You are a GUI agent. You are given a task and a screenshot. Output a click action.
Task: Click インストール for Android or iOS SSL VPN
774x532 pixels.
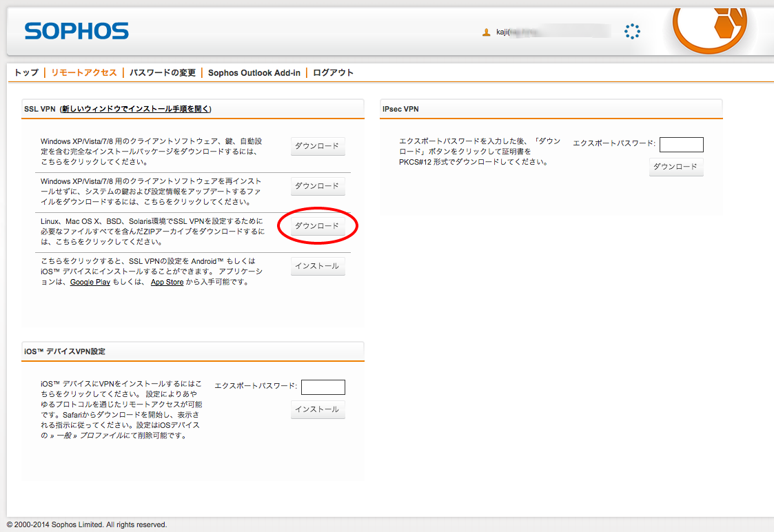click(x=318, y=266)
